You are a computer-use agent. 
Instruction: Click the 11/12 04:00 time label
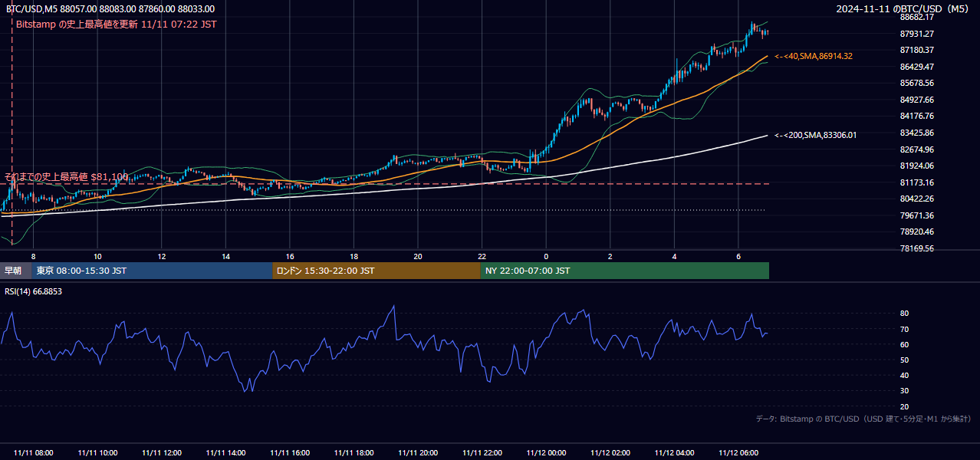tap(675, 453)
